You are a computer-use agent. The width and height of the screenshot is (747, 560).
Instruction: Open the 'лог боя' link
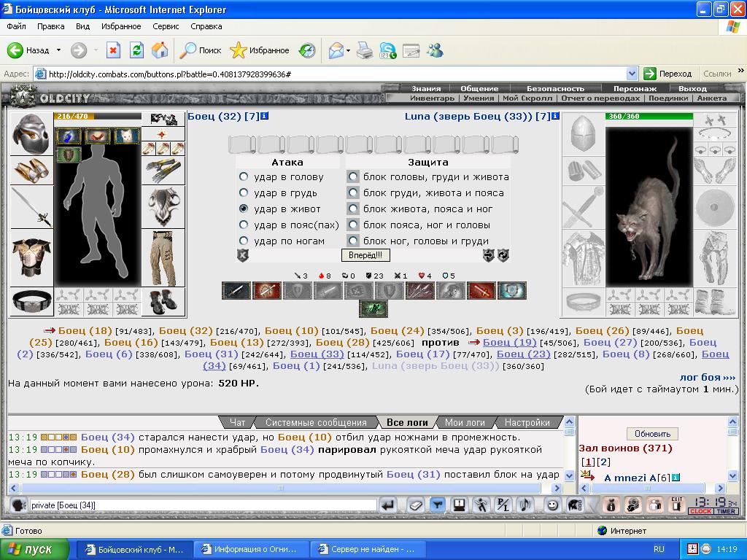(x=708, y=377)
